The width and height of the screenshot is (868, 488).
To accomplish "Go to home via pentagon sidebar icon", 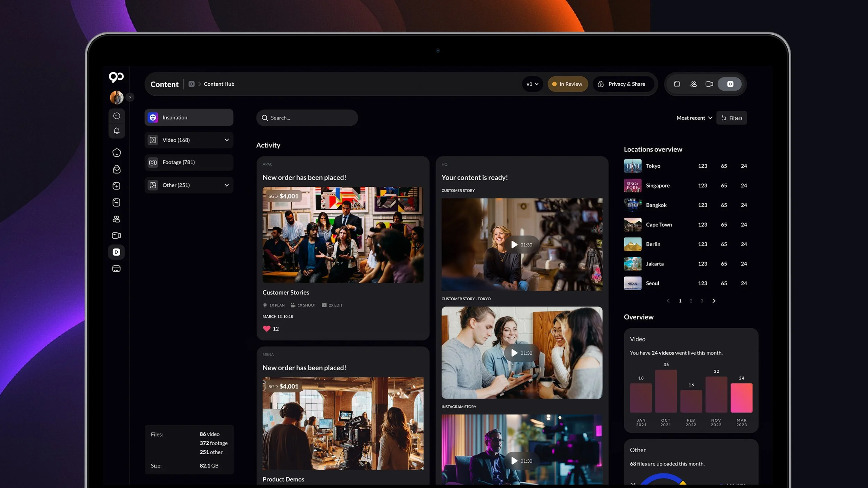I will 117,153.
